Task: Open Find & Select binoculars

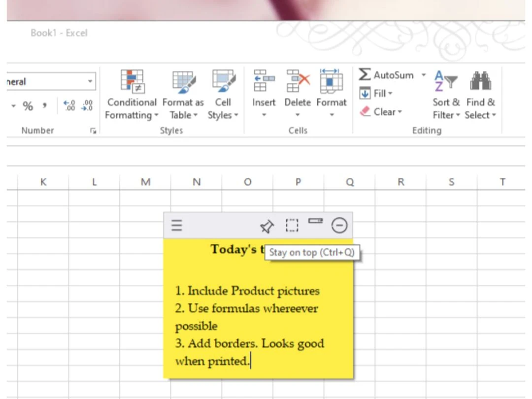Action: [x=480, y=82]
